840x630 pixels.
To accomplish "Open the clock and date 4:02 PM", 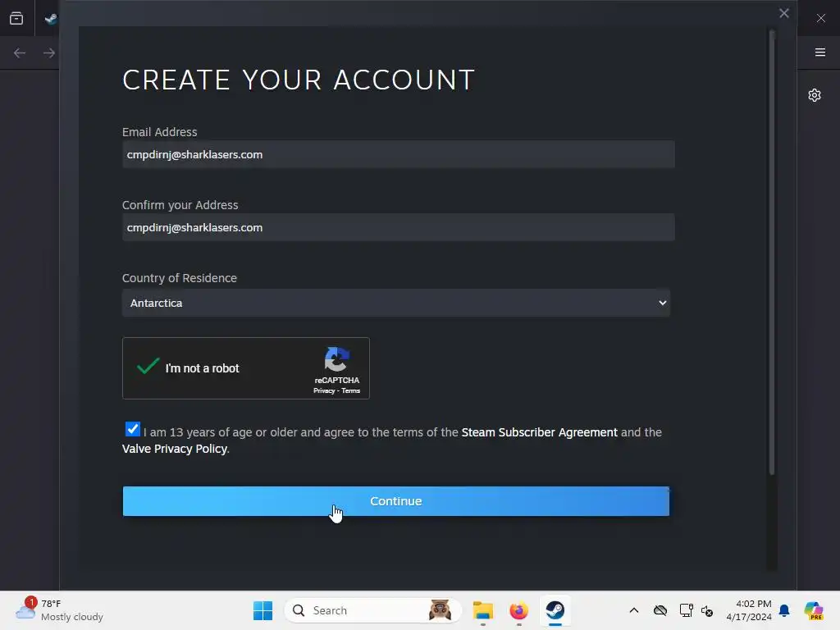I will point(748,610).
